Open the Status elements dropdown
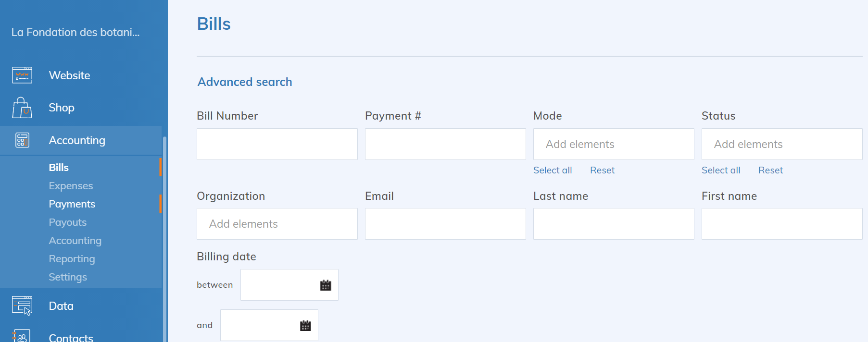This screenshot has height=342, width=868. pos(781,144)
